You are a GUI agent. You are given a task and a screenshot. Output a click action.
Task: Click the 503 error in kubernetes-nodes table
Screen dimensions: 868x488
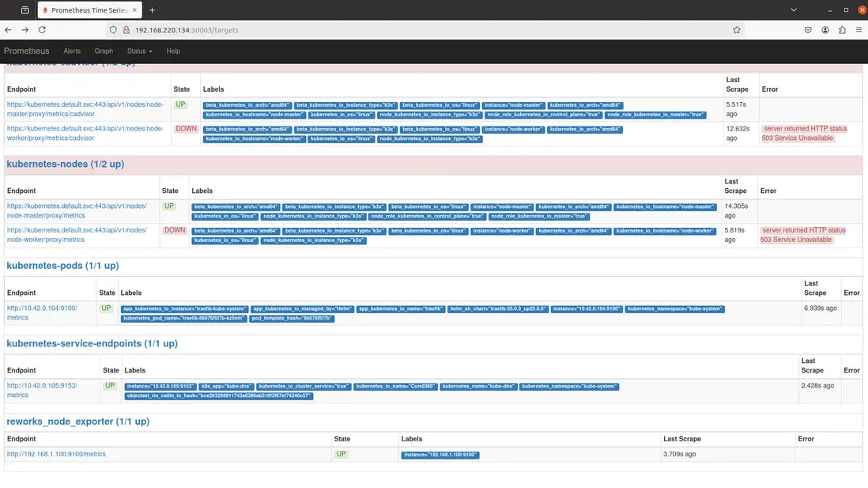[x=803, y=235]
